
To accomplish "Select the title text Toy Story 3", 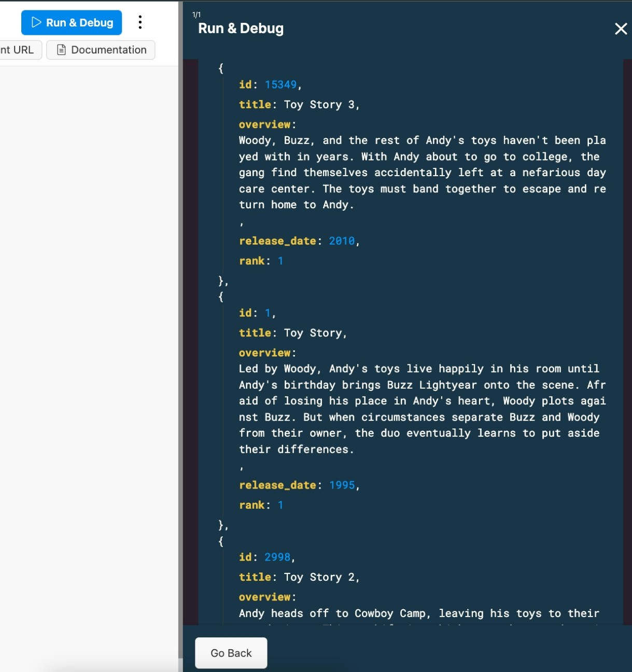I will [319, 105].
